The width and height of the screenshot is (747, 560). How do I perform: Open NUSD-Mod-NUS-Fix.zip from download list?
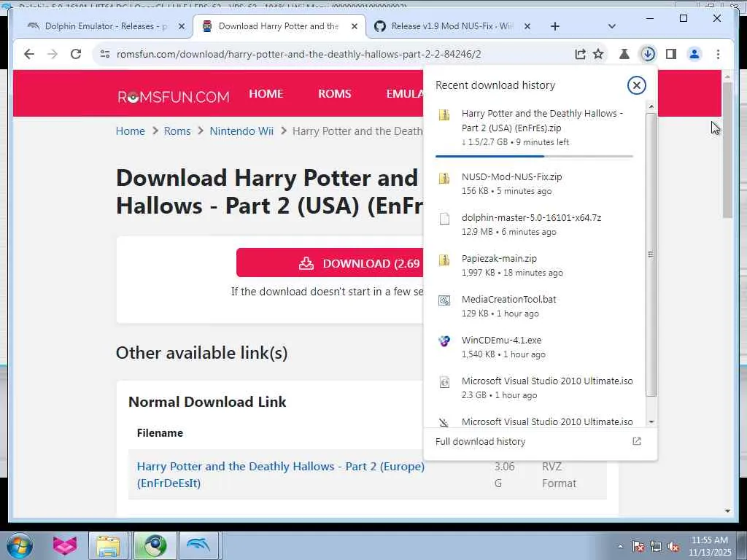535,184
